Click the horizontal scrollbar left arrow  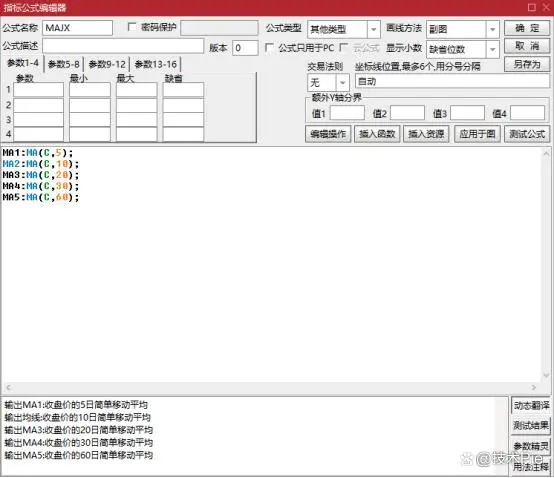click(9, 388)
